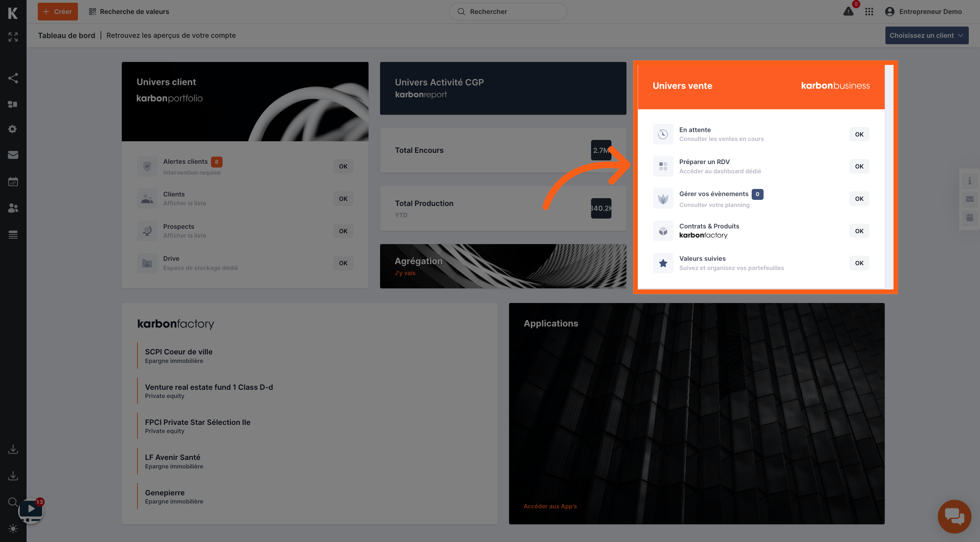Click the upper download icon in sidebar
The image size is (980, 542).
13,449
